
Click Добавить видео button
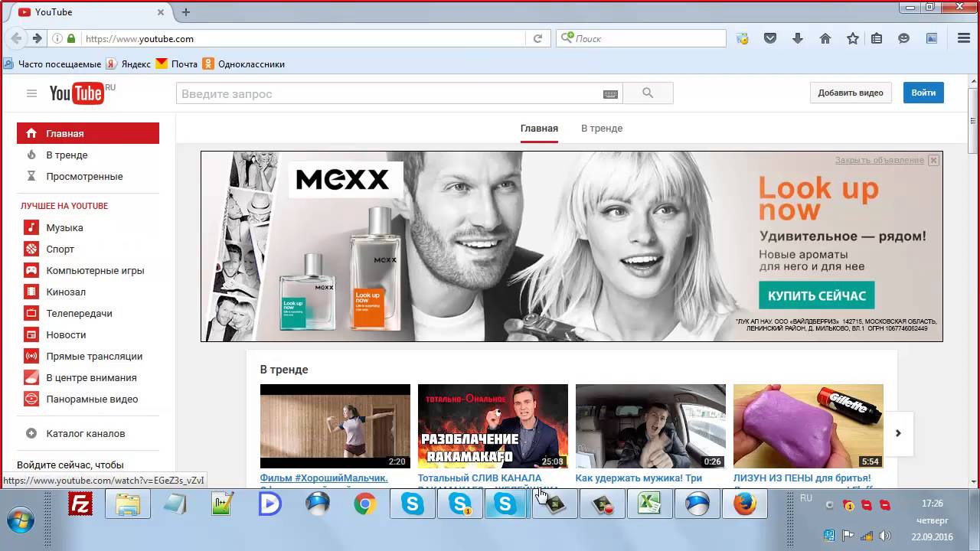[851, 93]
